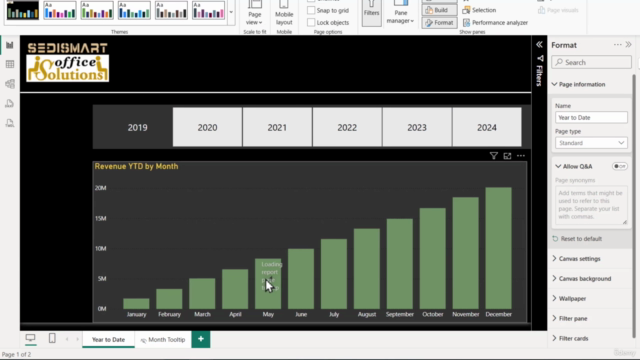Select Month Tooltip page tab
Screen dimensions: 640x360
pyautogui.click(x=163, y=339)
